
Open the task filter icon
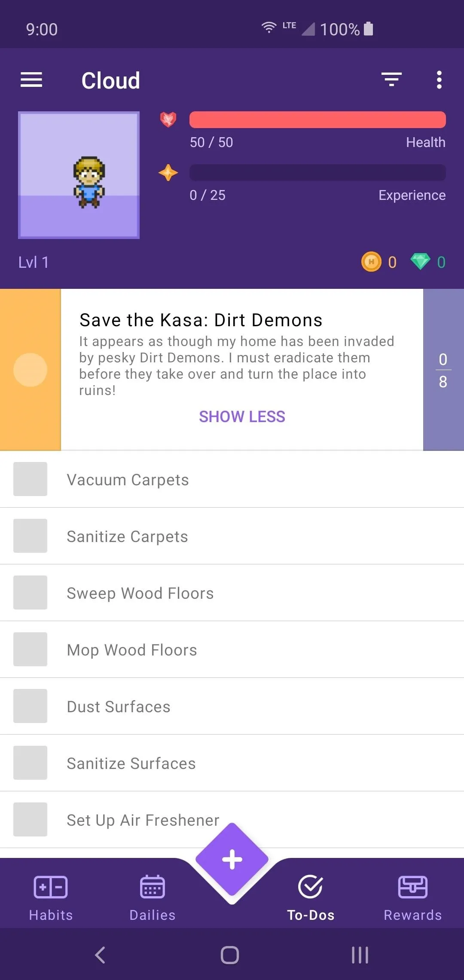coord(391,80)
